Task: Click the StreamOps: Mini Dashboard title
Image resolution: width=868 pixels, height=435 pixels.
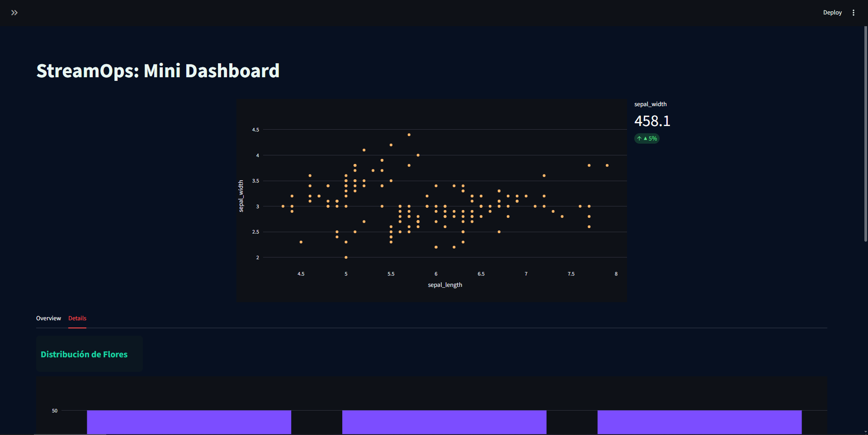Action: tap(158, 70)
